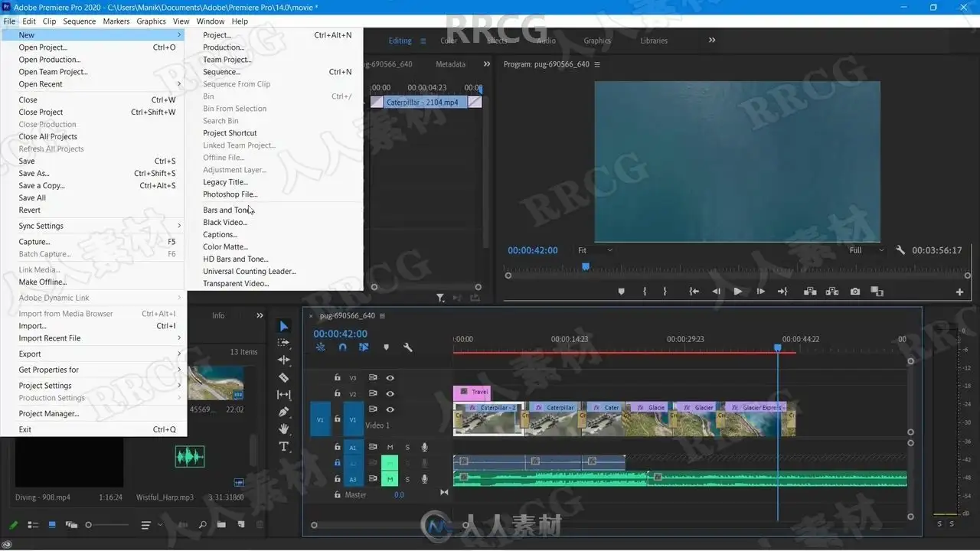This screenshot has width=980, height=551.
Task: Open the Full playback resolution dropdown
Action: 866,250
